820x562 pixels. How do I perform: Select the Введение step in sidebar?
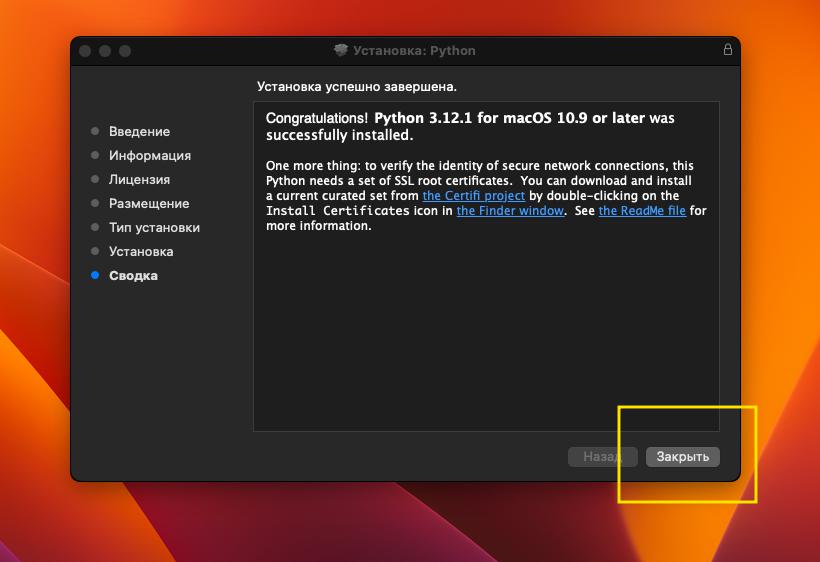pos(139,131)
